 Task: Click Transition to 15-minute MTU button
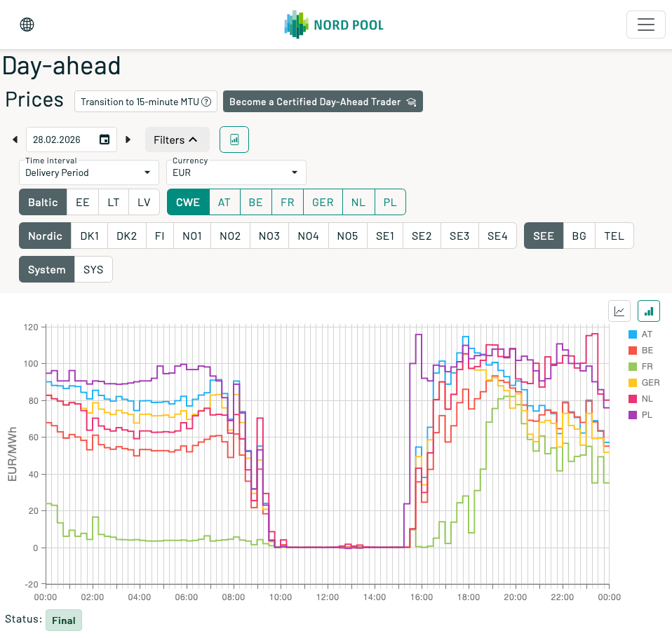pos(146,102)
